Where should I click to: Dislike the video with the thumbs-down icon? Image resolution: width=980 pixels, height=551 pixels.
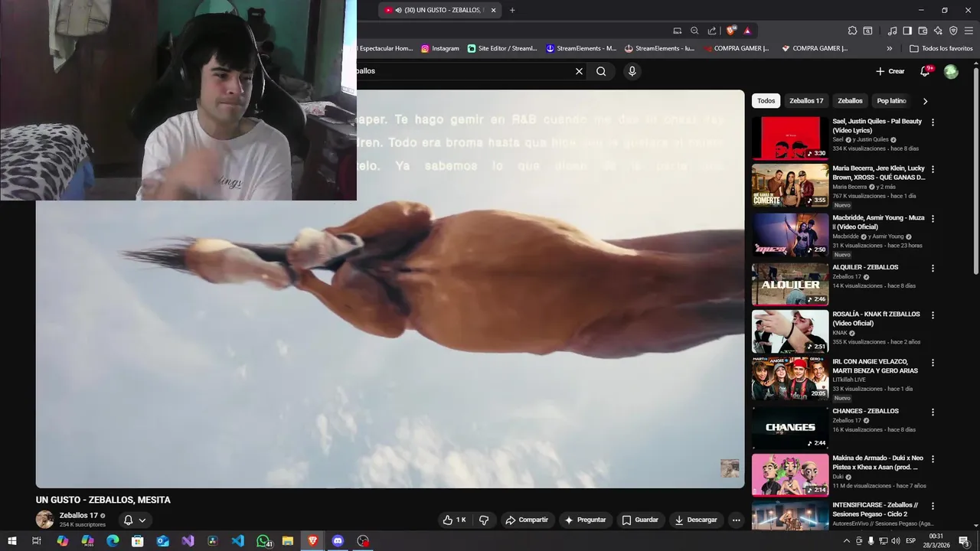coord(484,520)
